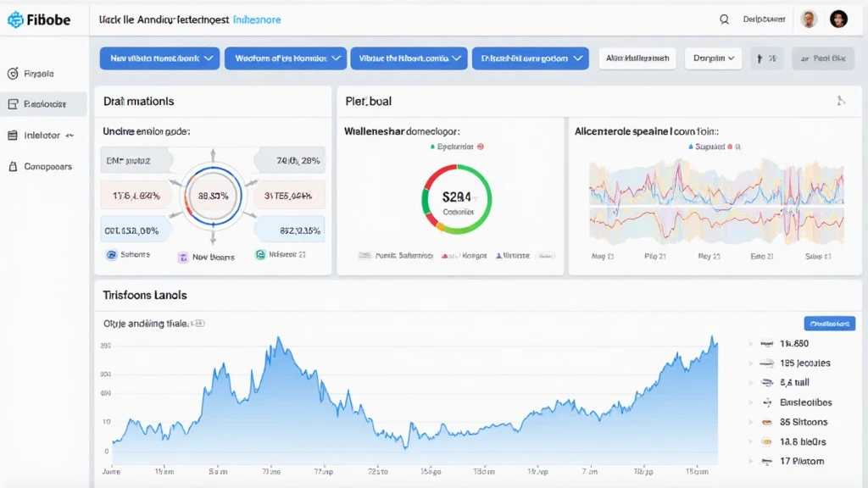
Task: Click the search magnifier icon in header
Action: click(x=724, y=19)
